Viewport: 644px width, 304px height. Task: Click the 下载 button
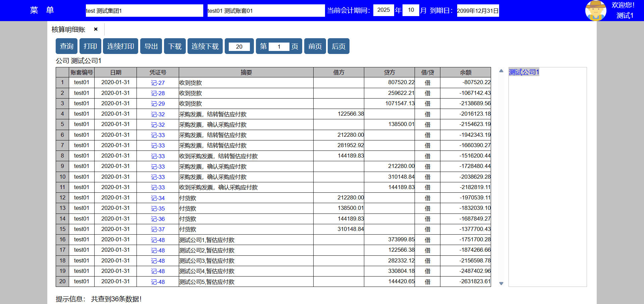(175, 46)
